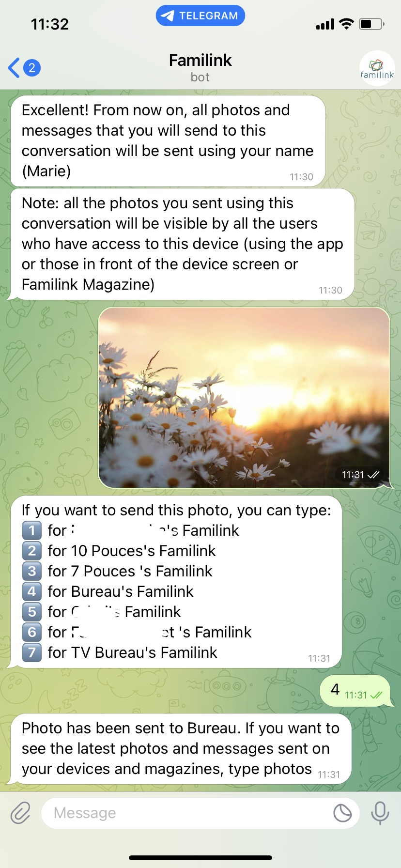Tap the battery indicator in status bar
The image size is (401, 868).
pyautogui.click(x=371, y=24)
